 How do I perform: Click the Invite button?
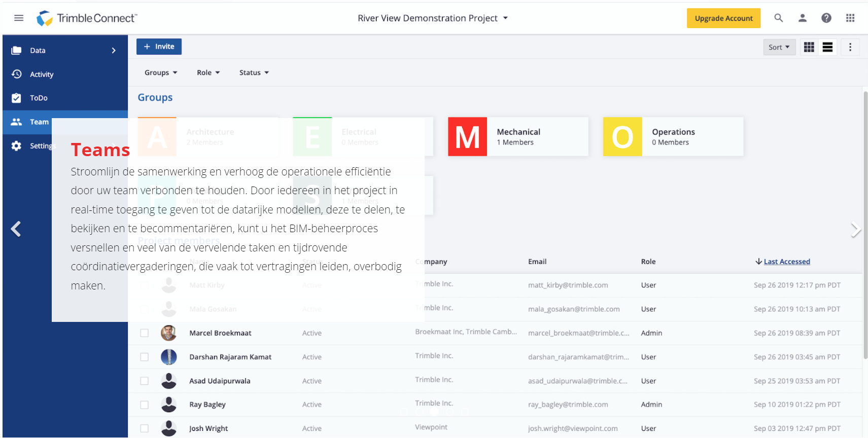159,47
